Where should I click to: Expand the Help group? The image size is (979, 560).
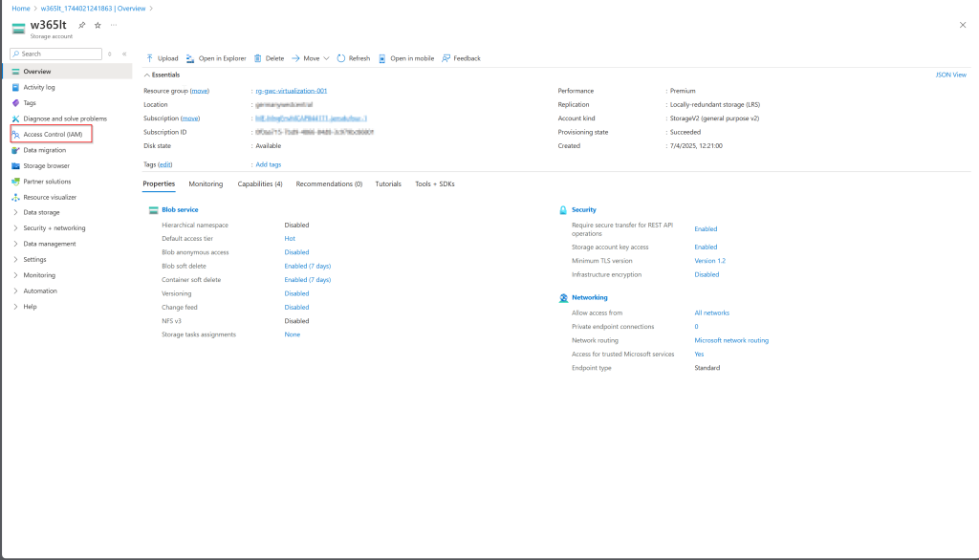(x=15, y=307)
